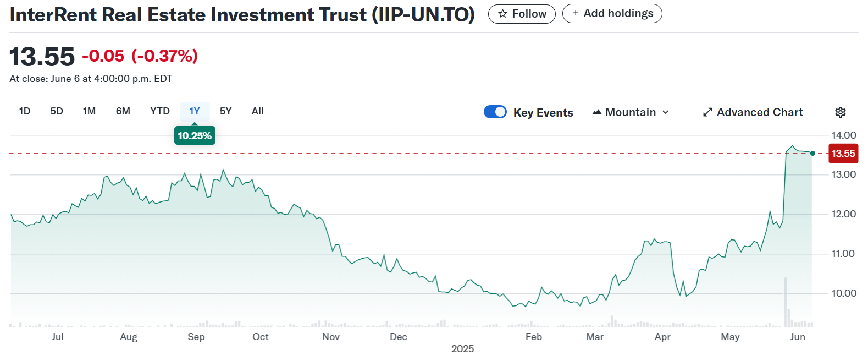Switch to the 5D time range
The height and width of the screenshot is (355, 868).
[57, 111]
